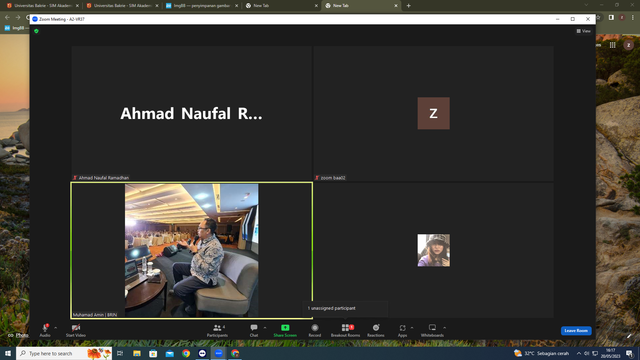
Task: Click the Leave Room button
Action: click(x=576, y=331)
